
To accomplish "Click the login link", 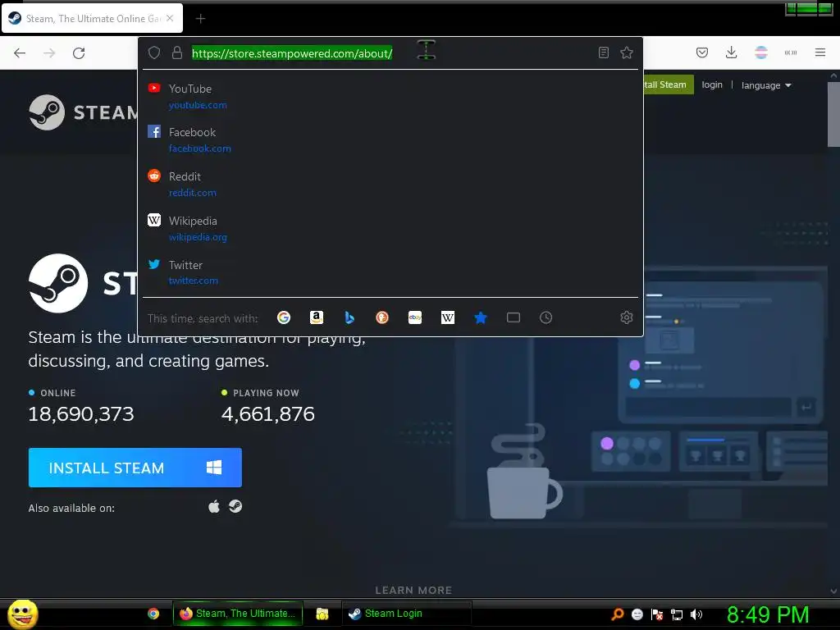I will pos(712,84).
